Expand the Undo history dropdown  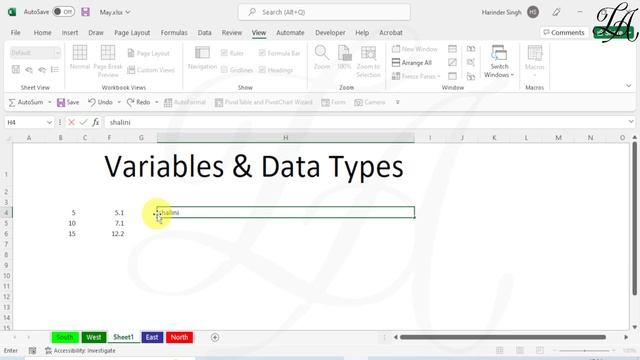coord(119,102)
